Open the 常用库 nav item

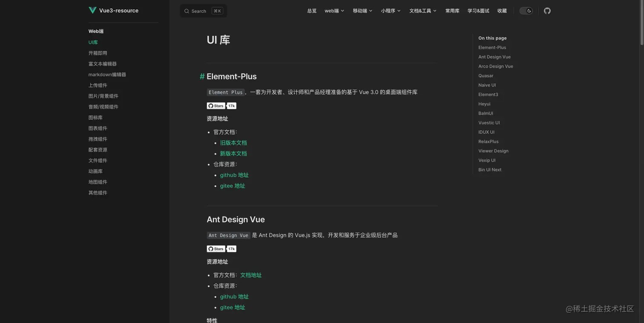(452, 11)
